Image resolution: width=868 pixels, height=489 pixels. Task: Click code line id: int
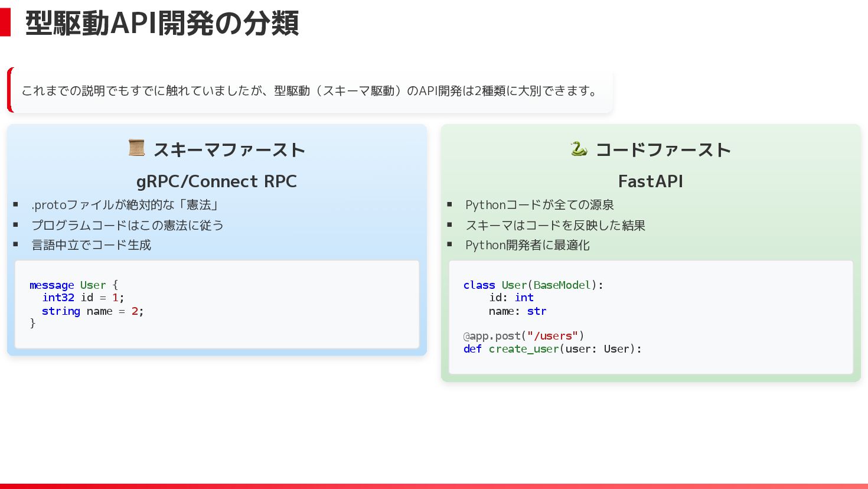(511, 298)
